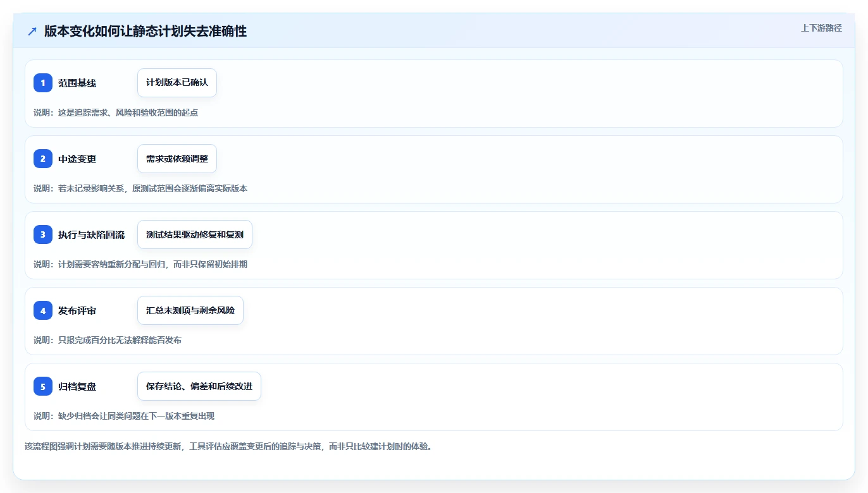
Task: Click the 归档复盘 step label
Action: pos(77,386)
